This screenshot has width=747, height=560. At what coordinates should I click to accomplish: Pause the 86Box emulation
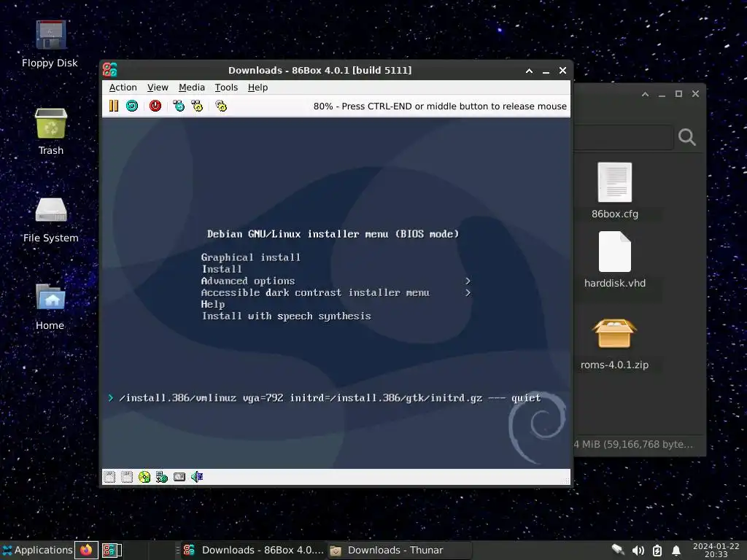pos(113,106)
